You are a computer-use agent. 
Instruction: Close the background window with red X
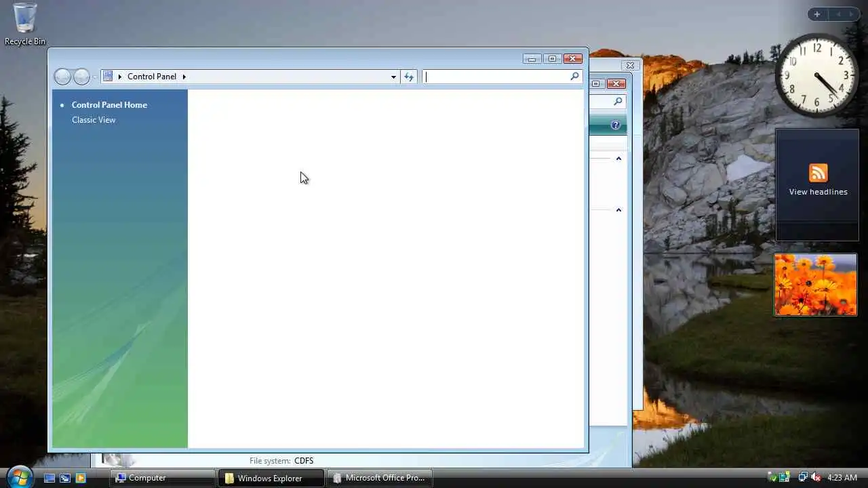pyautogui.click(x=616, y=83)
